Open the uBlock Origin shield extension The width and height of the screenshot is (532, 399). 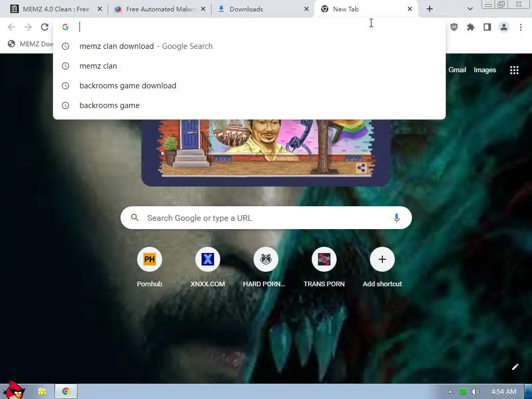(x=454, y=27)
